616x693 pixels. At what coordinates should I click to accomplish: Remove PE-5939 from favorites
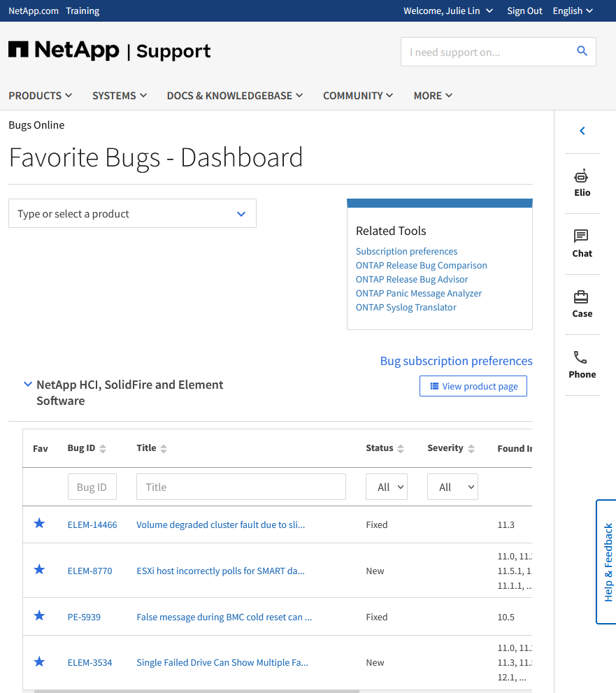(x=40, y=616)
